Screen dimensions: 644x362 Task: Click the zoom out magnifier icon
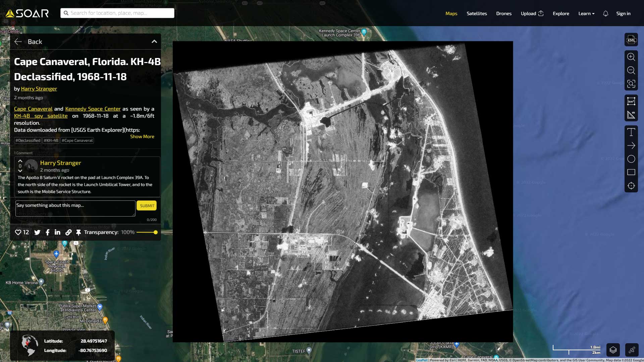(631, 70)
